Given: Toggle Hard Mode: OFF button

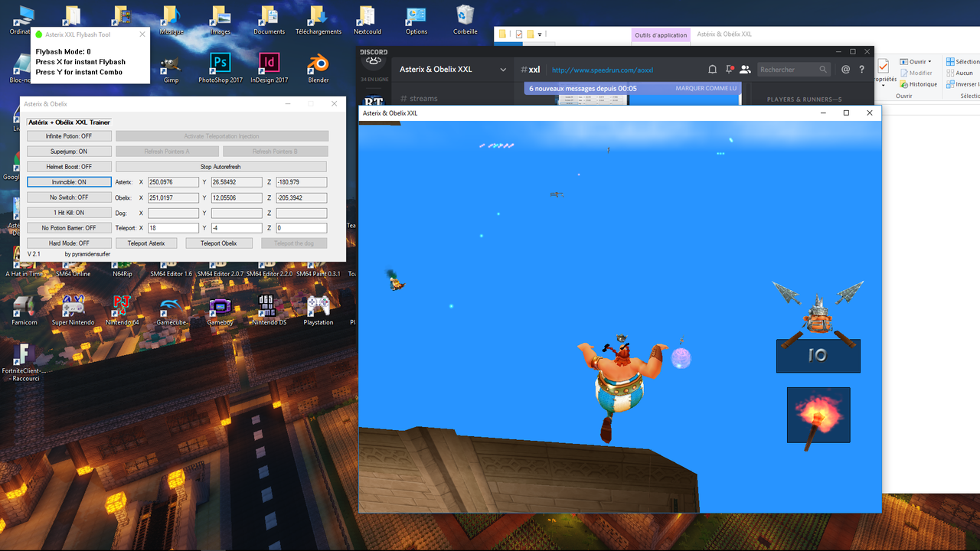Looking at the screenshot, I should [69, 243].
